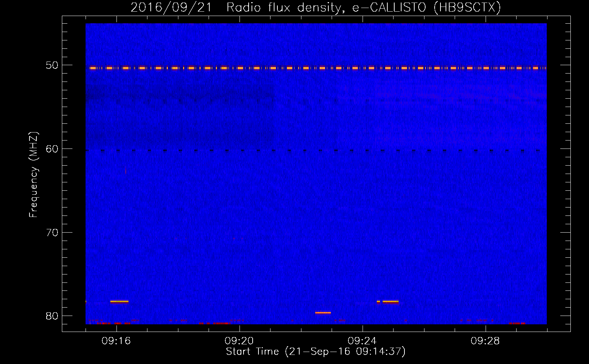
Task: Click the orange burst segment at 78 MHz near 09:16
Action: (x=119, y=301)
